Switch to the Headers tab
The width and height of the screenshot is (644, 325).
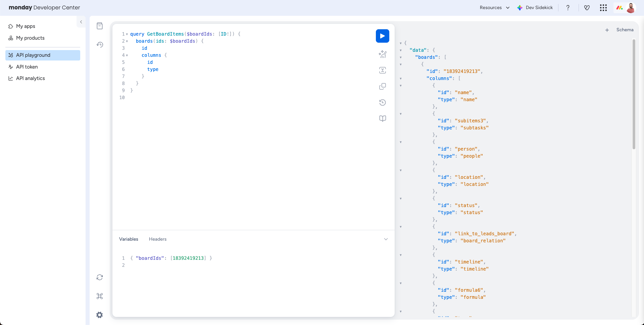click(157, 239)
